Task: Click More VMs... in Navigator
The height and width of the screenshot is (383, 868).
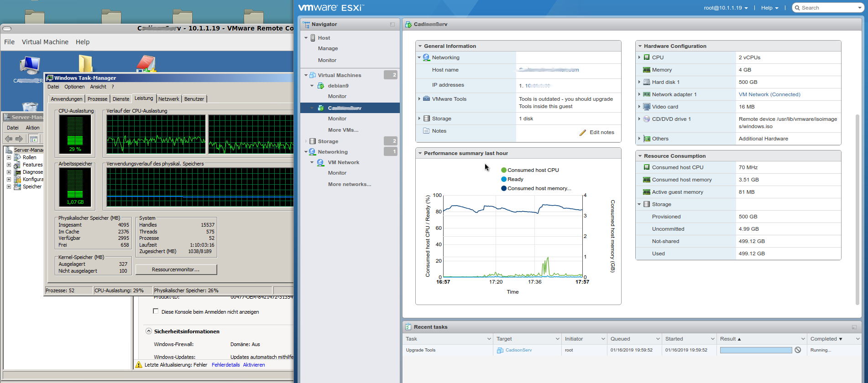Action: coord(343,130)
